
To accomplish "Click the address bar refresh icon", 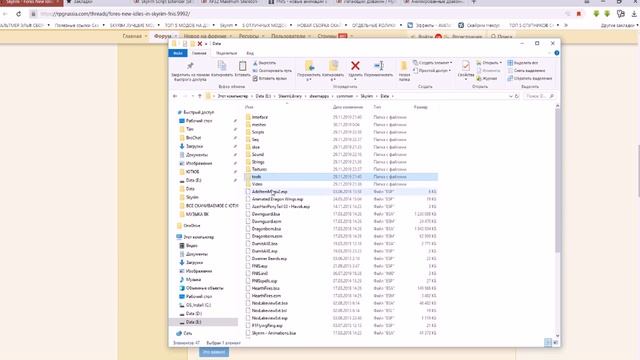I will coord(517,96).
